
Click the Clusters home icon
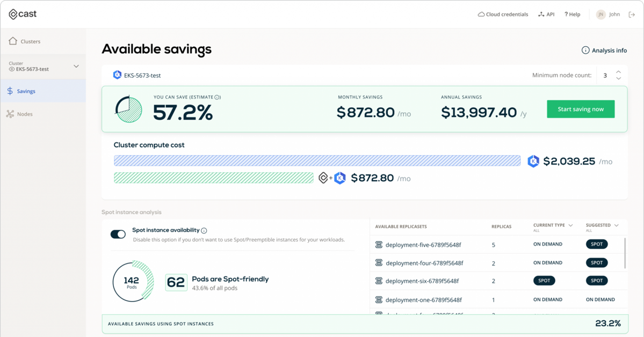pos(13,41)
